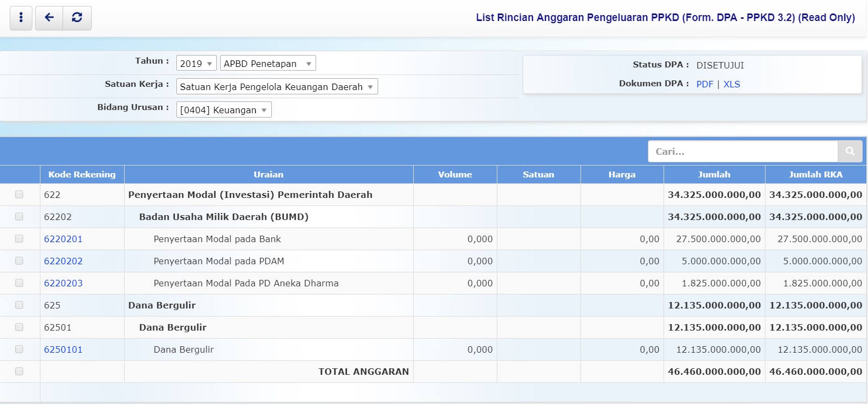Click the search magnifier button
The height and width of the screenshot is (405, 868).
click(x=850, y=152)
